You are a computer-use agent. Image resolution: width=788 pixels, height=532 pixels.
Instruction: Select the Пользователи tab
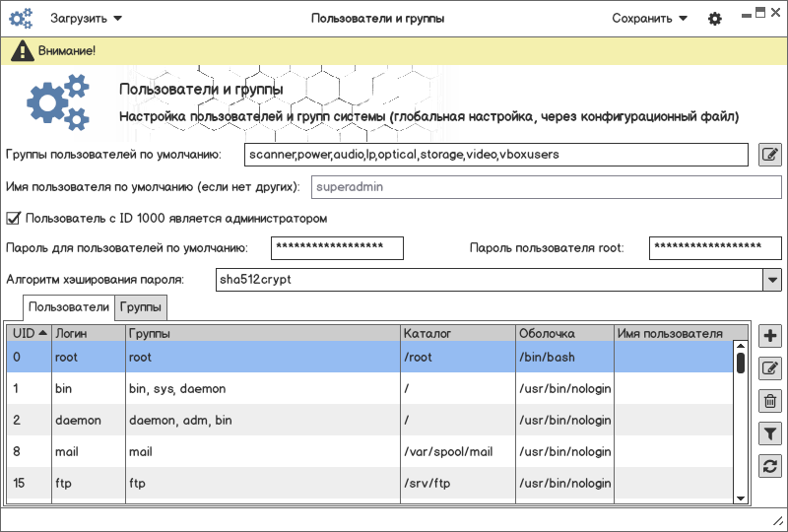(69, 307)
